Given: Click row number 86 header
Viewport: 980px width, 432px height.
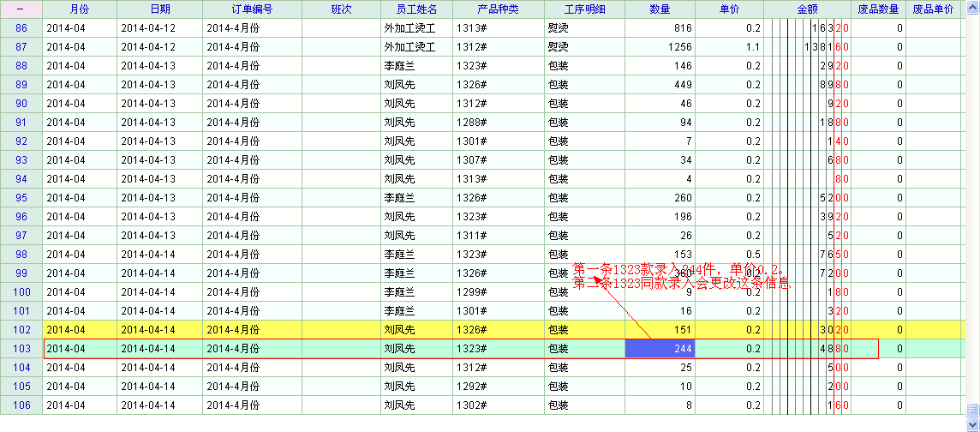Looking at the screenshot, I should pos(21,28).
